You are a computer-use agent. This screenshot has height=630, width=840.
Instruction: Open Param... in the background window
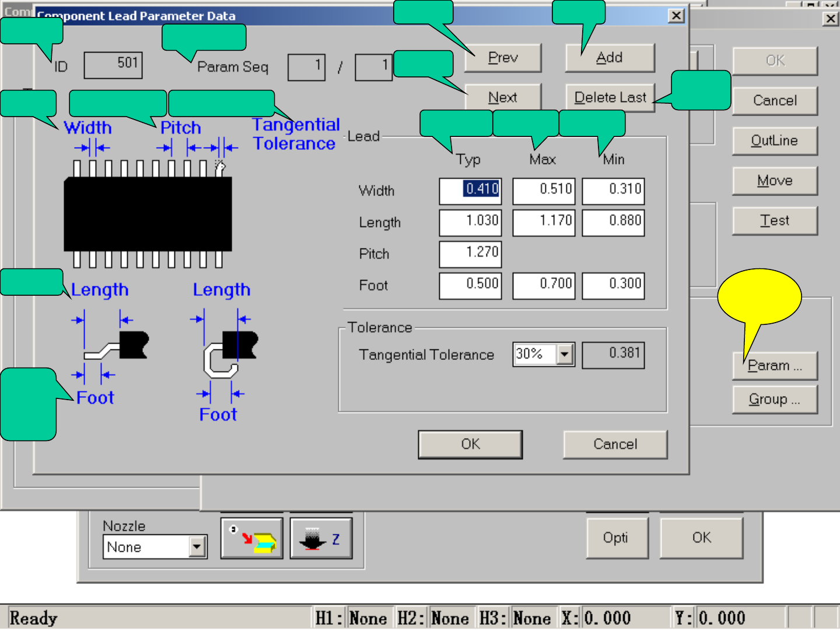tap(775, 366)
